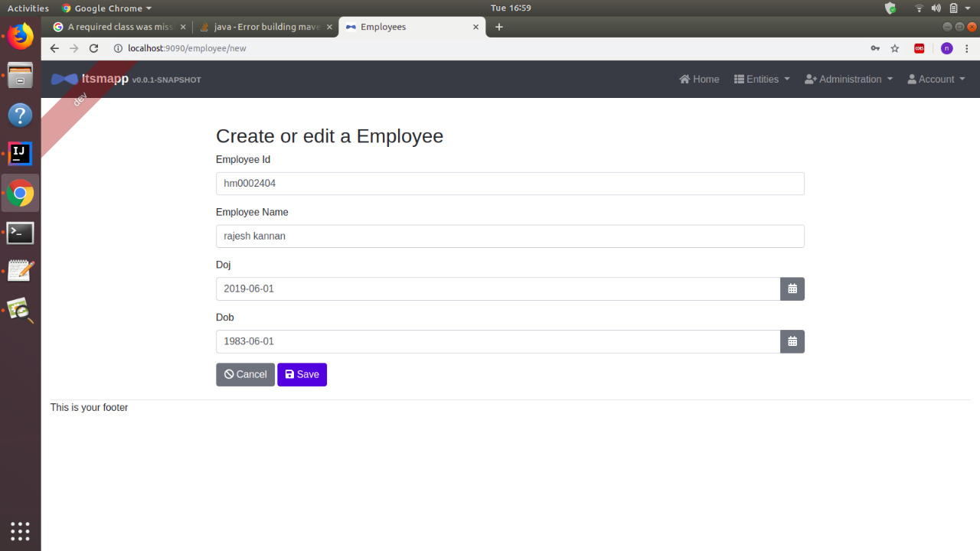Screen dimensions: 980x551
Task: Focus the Employee Id field
Action: 510,184
